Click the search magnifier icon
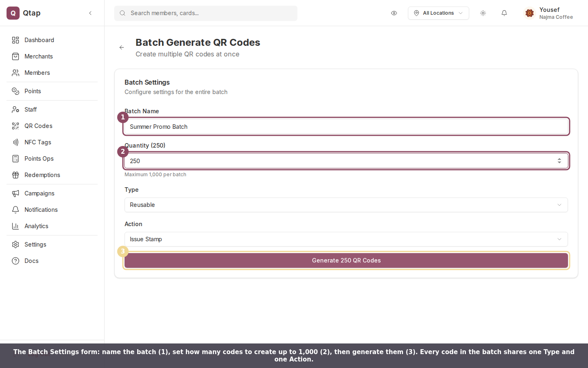Viewport: 588px width, 368px height. click(x=122, y=13)
